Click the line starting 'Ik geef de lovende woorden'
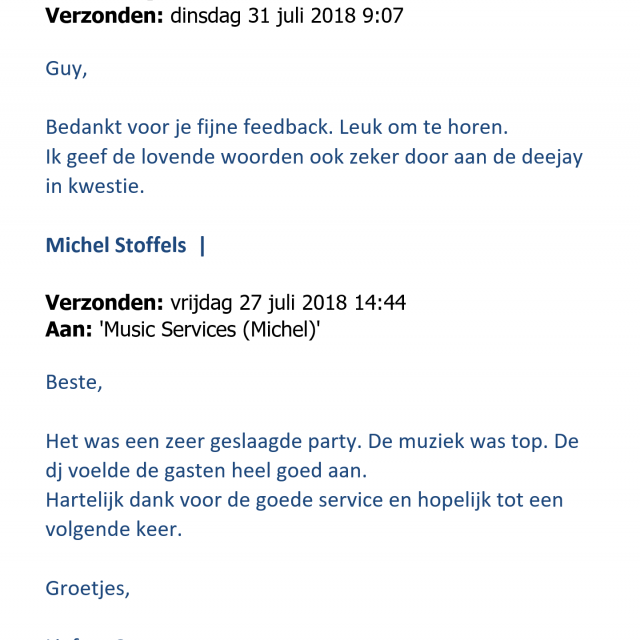This screenshot has width=640, height=640. coord(314,158)
